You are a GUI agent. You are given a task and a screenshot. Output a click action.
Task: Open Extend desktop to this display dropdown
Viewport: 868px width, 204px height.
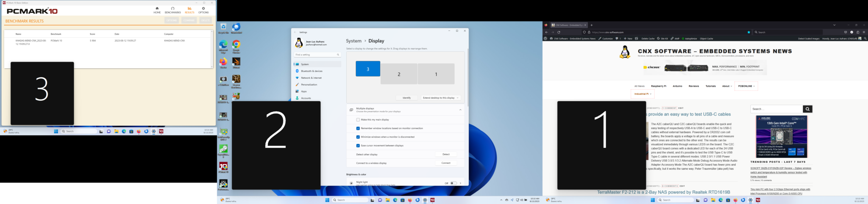point(441,98)
